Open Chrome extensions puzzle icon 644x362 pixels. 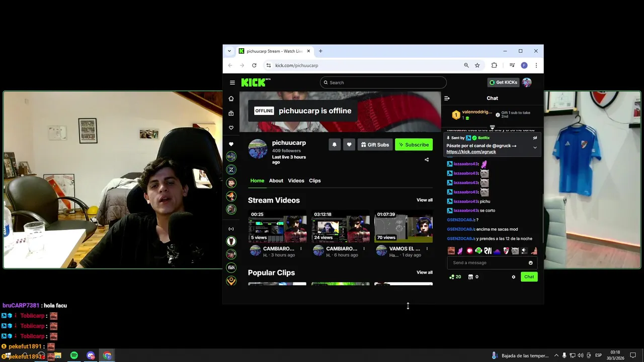pos(494,65)
